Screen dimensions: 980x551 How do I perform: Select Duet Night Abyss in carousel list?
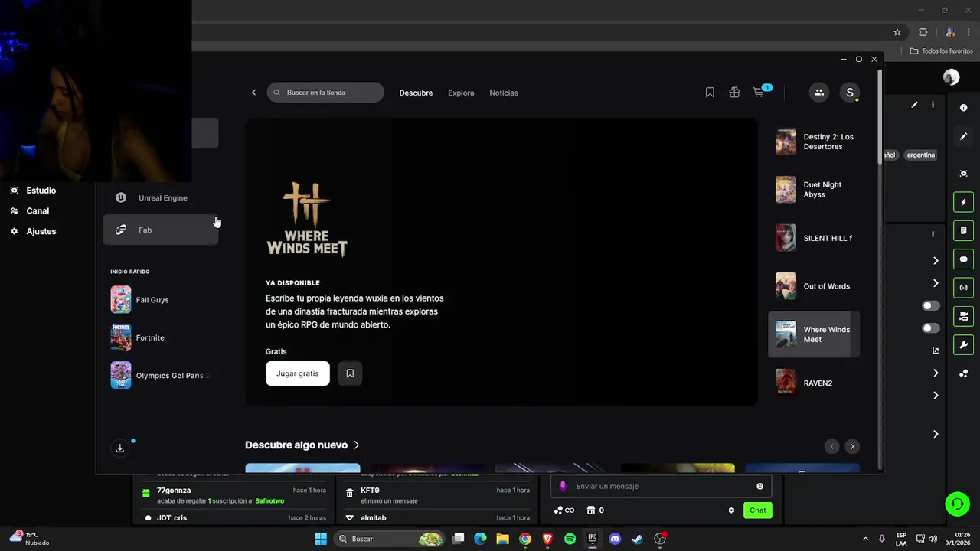[814, 190]
